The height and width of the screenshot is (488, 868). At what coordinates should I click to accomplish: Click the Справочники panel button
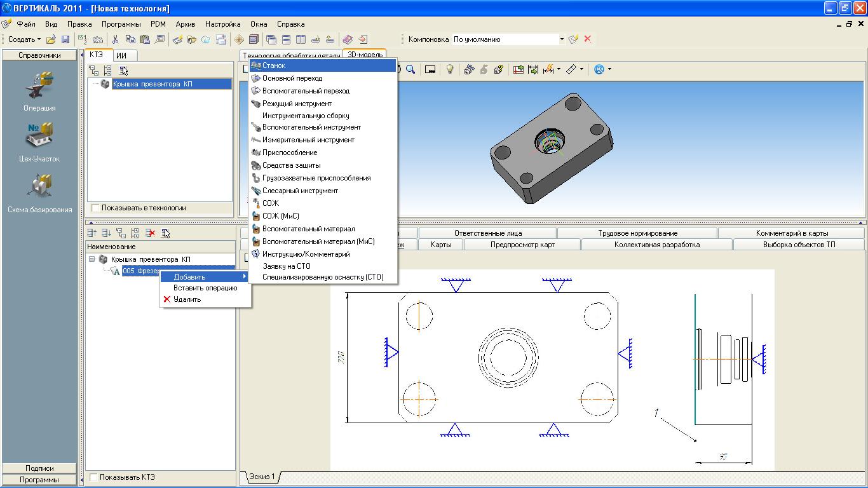coord(39,55)
